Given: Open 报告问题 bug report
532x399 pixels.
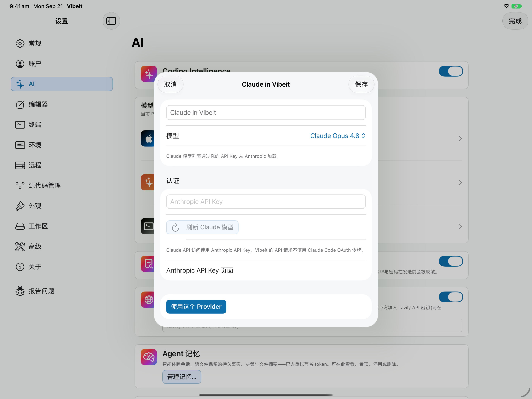Looking at the screenshot, I should (61, 291).
